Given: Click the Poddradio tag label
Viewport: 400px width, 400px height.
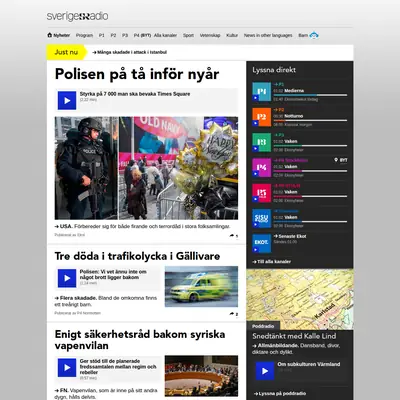Looking at the screenshot, I should coord(263,326).
